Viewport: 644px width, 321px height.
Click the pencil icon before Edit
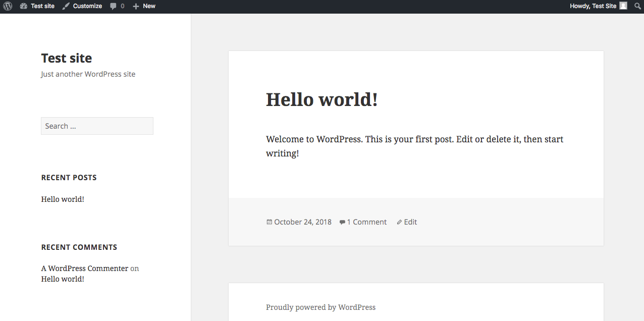pos(399,222)
